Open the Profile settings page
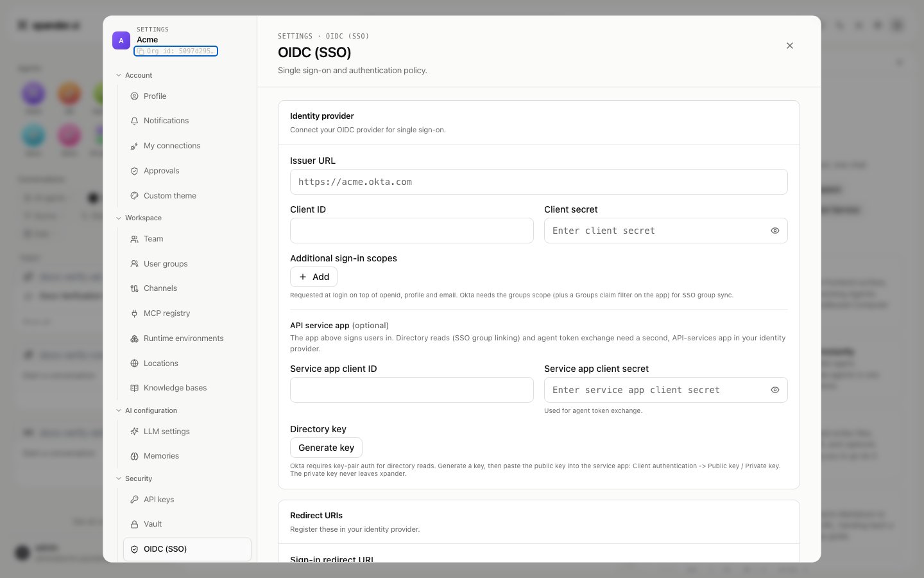Screen dimensions: 924x578 187,96
